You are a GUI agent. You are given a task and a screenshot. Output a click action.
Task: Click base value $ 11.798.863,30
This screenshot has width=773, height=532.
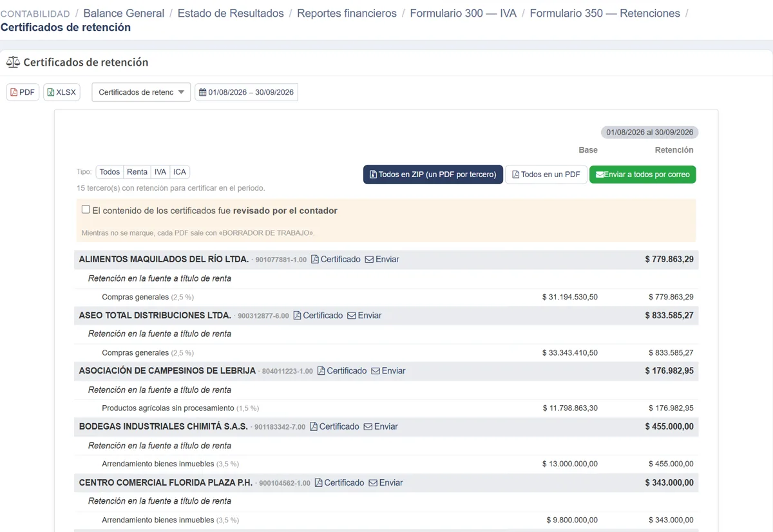(x=570, y=408)
